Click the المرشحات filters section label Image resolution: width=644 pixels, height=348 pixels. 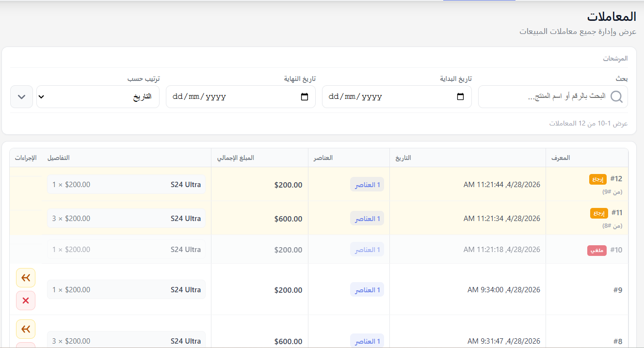coord(615,58)
